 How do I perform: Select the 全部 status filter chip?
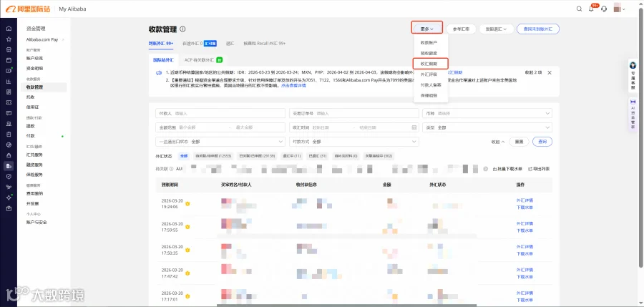coord(184,156)
